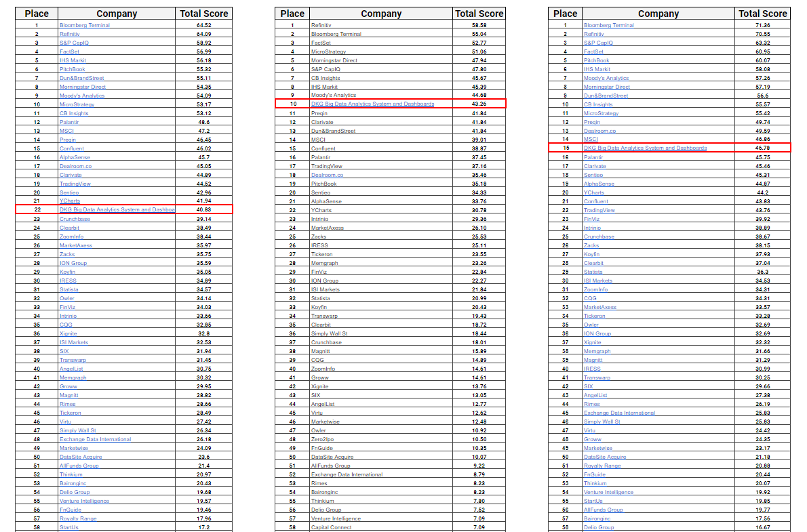
Task: Click the 58.58 total score cell
Action: click(x=479, y=25)
